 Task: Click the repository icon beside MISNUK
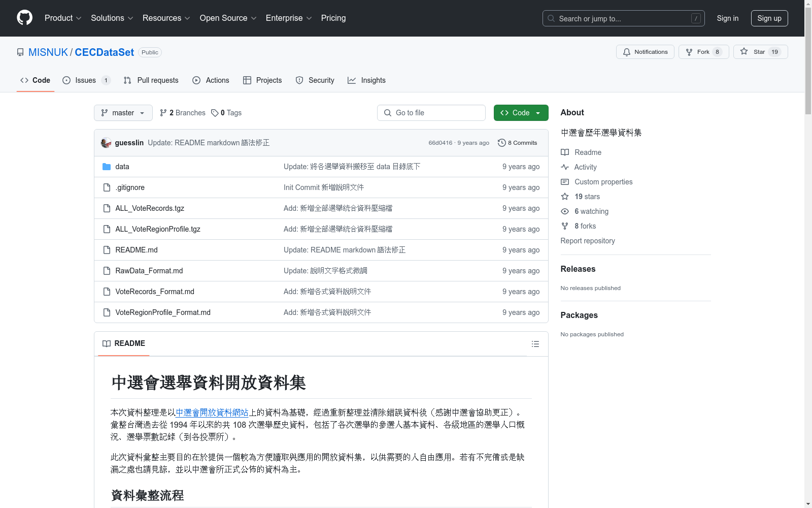tap(20, 52)
